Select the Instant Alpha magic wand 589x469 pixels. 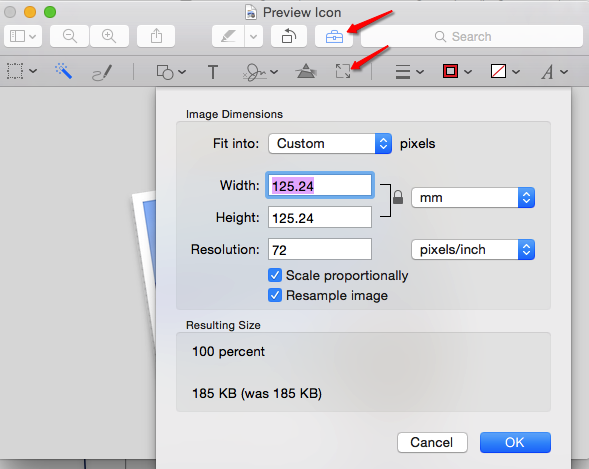[x=63, y=71]
